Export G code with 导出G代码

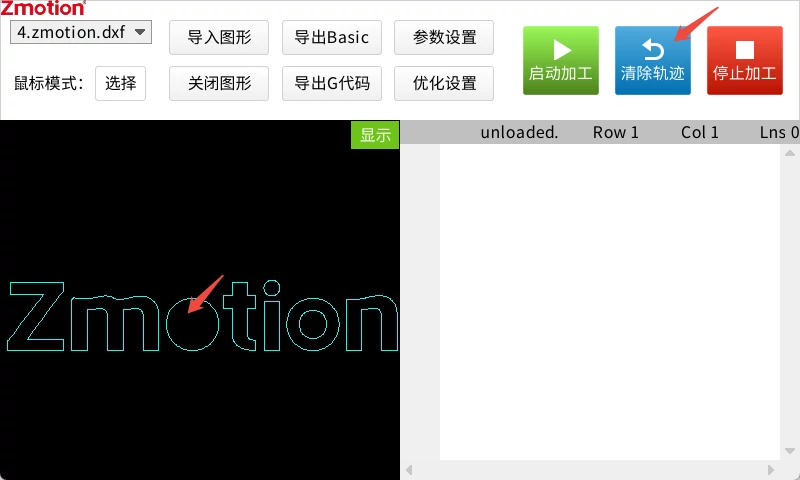(332, 83)
